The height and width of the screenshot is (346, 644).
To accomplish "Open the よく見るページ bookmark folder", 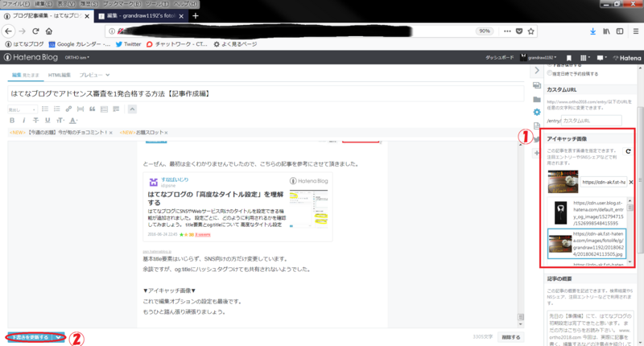I will pos(235,44).
